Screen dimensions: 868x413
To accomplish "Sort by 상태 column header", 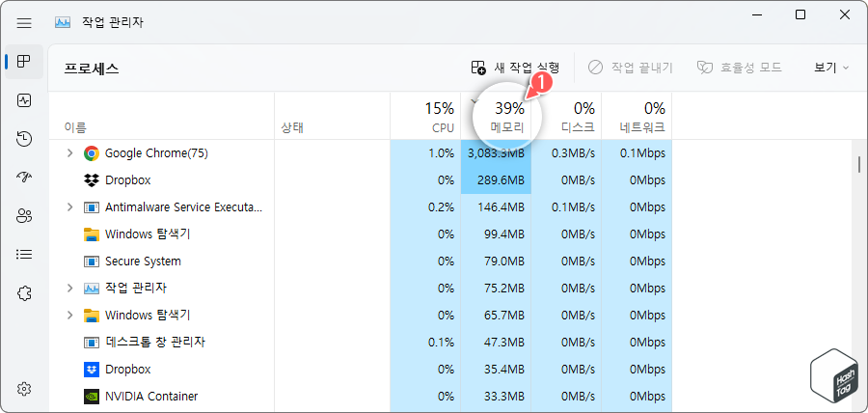I will coord(292,128).
